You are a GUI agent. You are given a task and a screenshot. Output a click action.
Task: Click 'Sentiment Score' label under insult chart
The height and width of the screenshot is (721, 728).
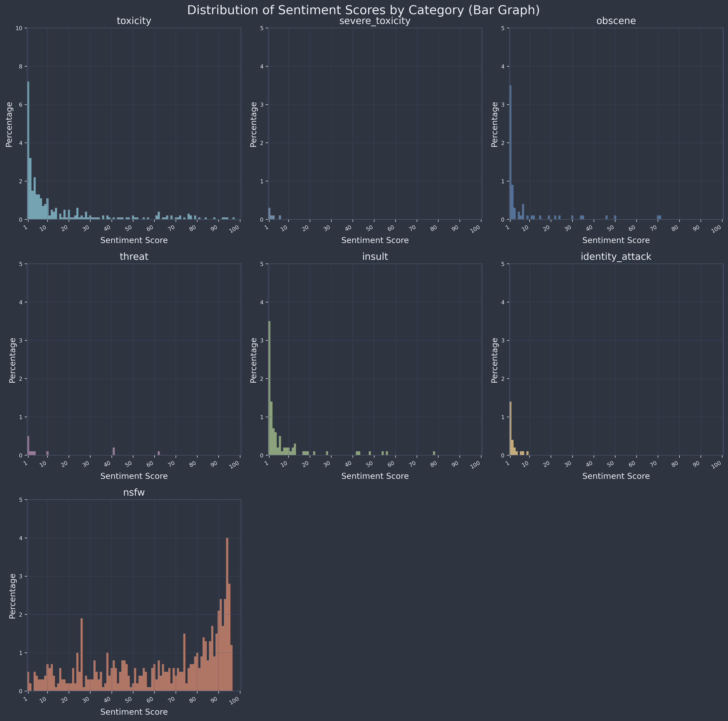click(375, 476)
